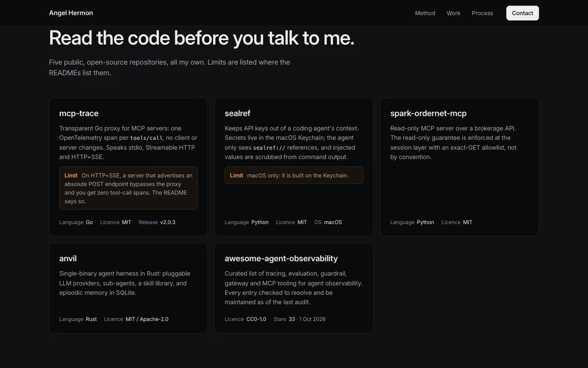Click the "sealref://" code snippet
The height and width of the screenshot is (368, 588).
pyautogui.click(x=269, y=148)
